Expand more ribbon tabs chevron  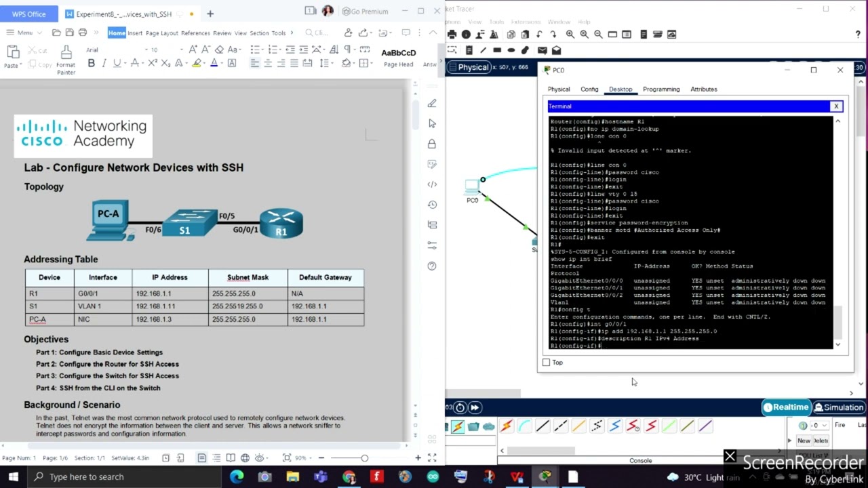point(292,33)
